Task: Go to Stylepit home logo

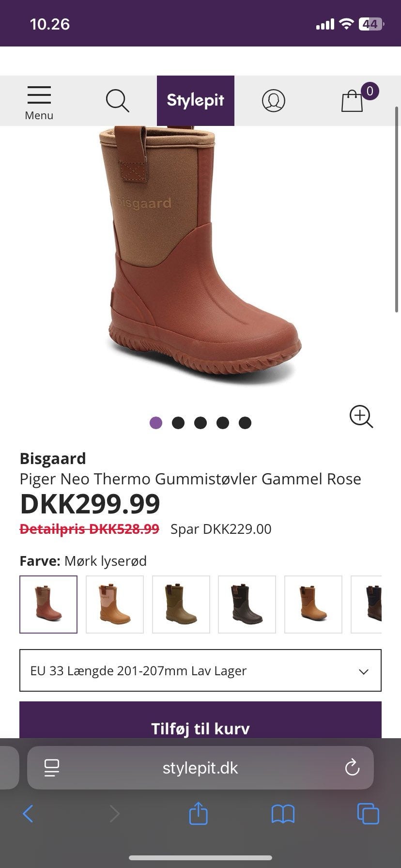Action: 196,100
